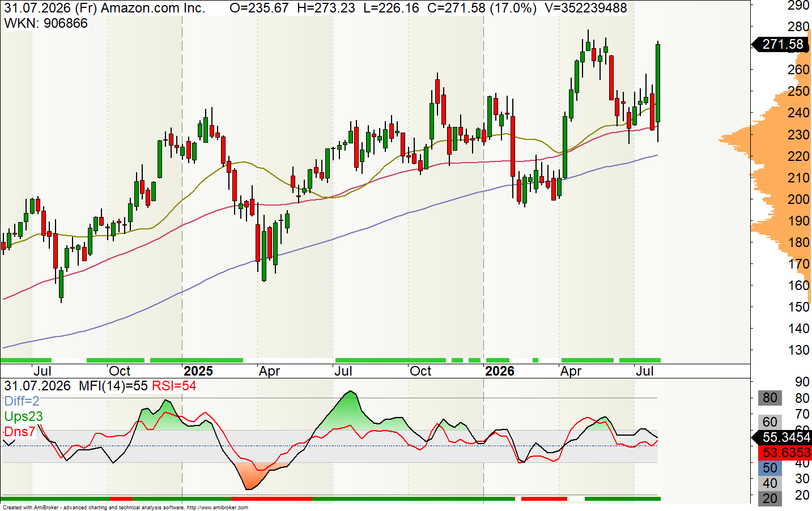Click the green 'Ups23' label
Viewport: 812px width, 511px height.
[23, 416]
